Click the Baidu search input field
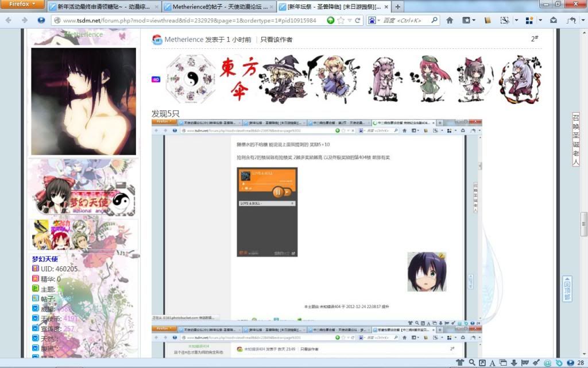The width and height of the screenshot is (588, 368). click(405, 20)
